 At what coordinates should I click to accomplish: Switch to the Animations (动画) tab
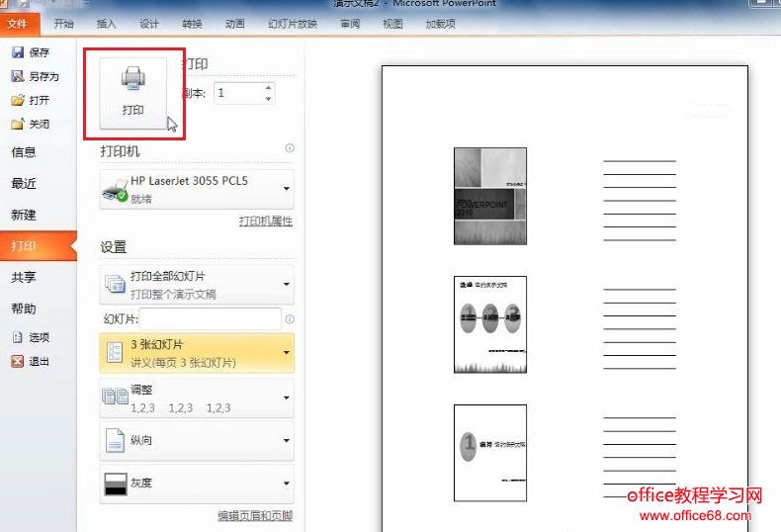coord(234,24)
